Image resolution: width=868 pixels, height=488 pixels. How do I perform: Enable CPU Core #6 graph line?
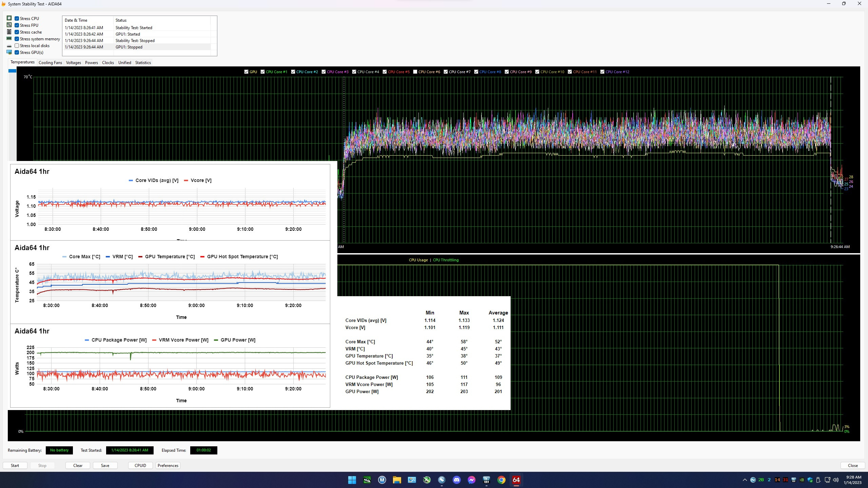tap(415, 72)
